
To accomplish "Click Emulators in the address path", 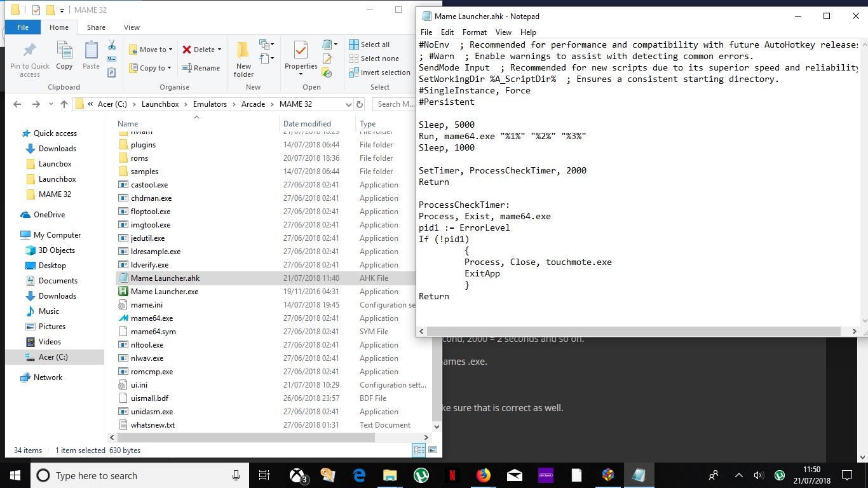I will [210, 104].
